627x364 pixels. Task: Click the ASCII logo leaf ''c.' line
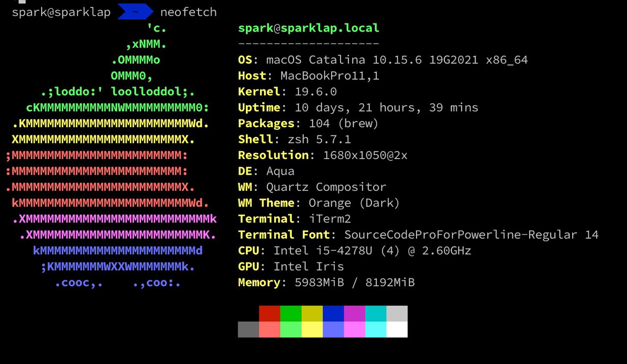click(157, 28)
